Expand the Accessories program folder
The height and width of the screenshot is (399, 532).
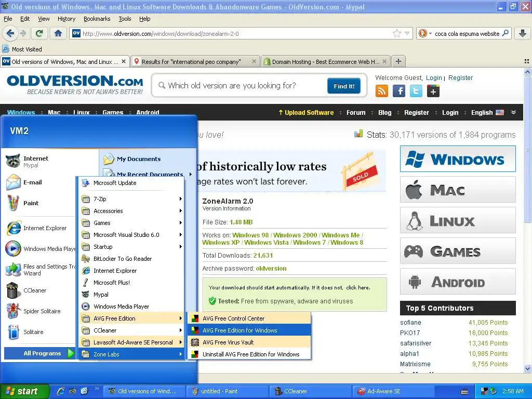[x=131, y=211]
